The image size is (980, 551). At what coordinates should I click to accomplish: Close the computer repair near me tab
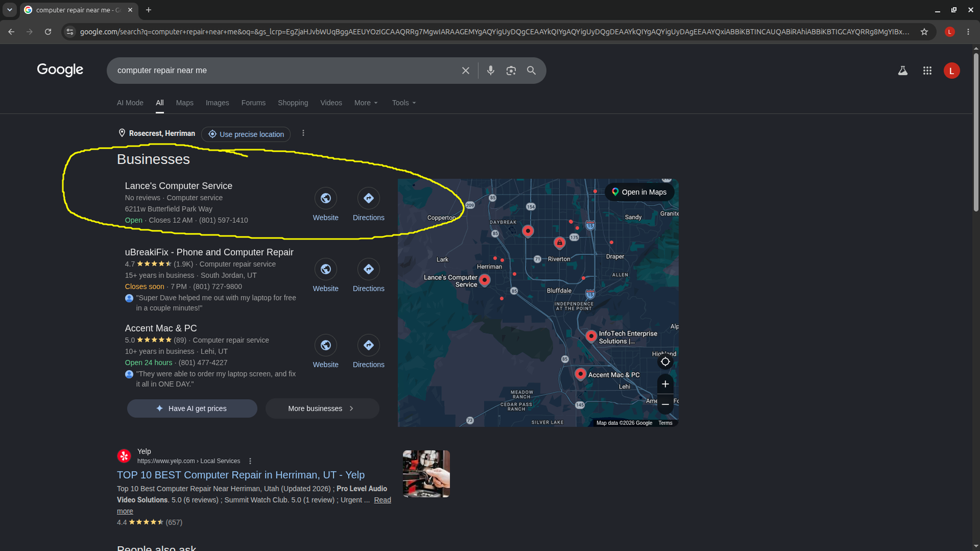tap(130, 10)
